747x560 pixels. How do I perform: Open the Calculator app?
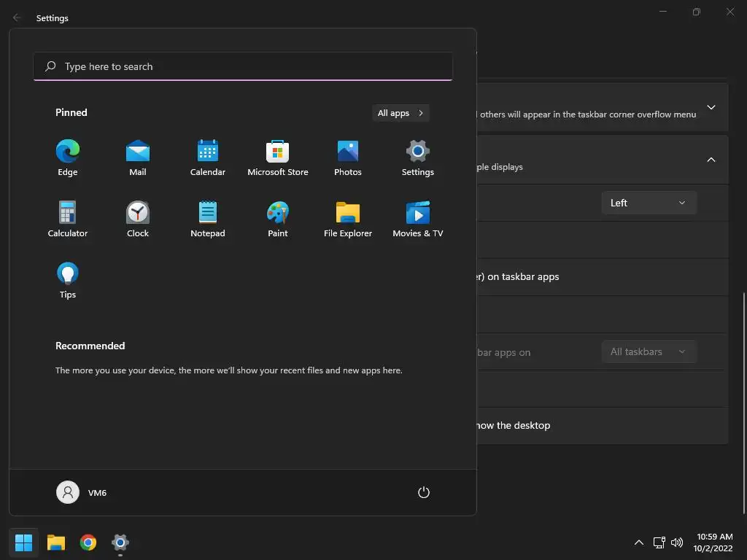point(68,219)
